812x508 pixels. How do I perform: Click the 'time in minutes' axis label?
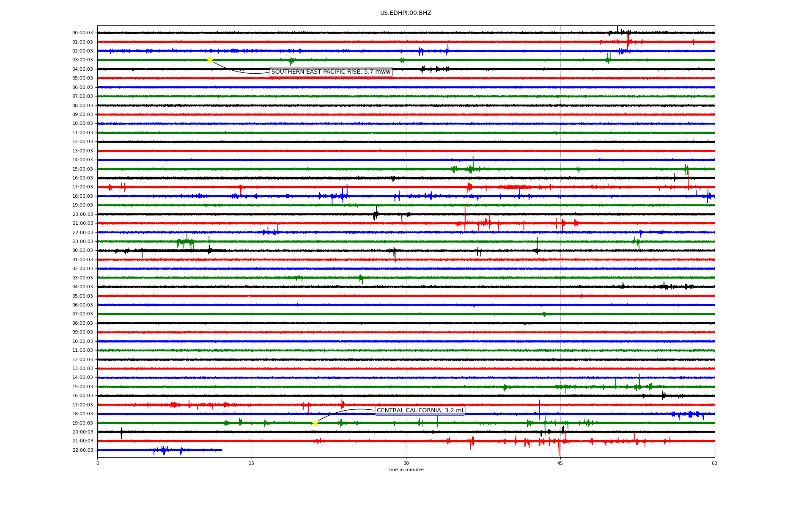(406, 470)
